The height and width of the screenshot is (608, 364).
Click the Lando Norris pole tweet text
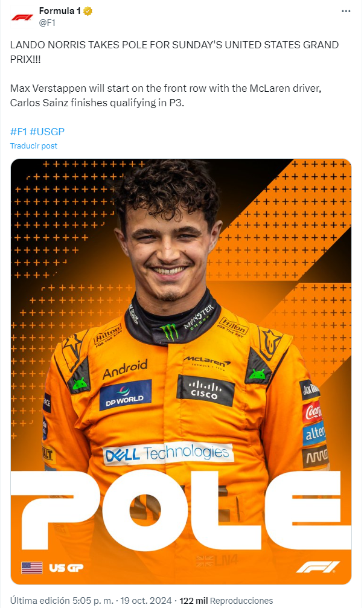[174, 74]
